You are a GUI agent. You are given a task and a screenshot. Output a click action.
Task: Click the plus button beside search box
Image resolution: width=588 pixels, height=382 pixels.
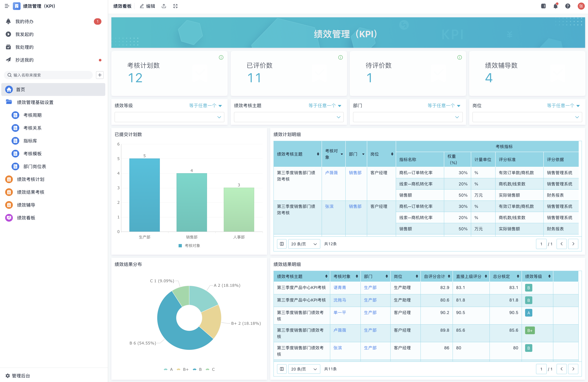click(100, 75)
